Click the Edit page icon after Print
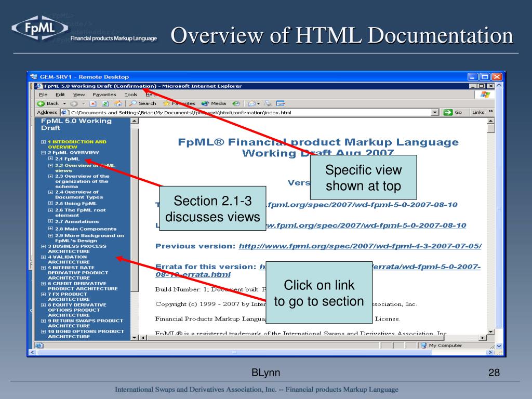 [280, 103]
